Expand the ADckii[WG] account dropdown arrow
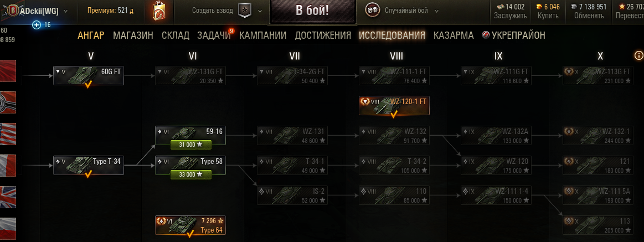 pyautogui.click(x=66, y=11)
